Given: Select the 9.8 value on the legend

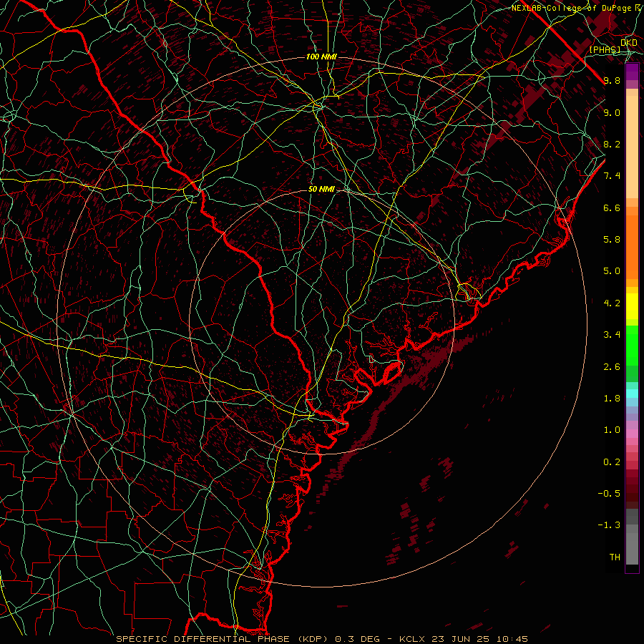Looking at the screenshot, I should coord(612,80).
